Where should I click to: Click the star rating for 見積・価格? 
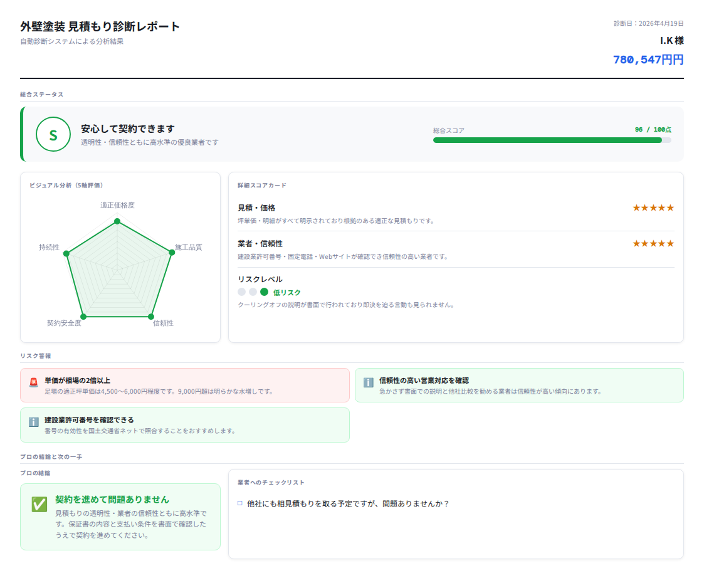[x=653, y=208]
